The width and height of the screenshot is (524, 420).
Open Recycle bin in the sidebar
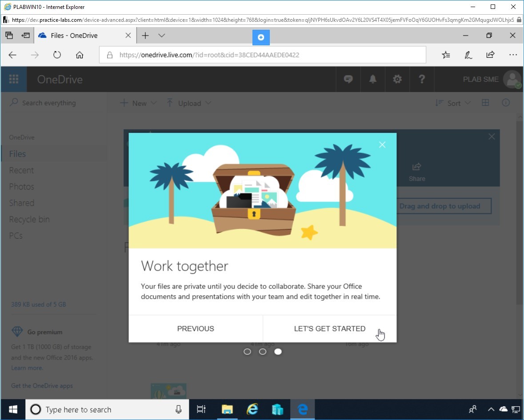pyautogui.click(x=29, y=219)
